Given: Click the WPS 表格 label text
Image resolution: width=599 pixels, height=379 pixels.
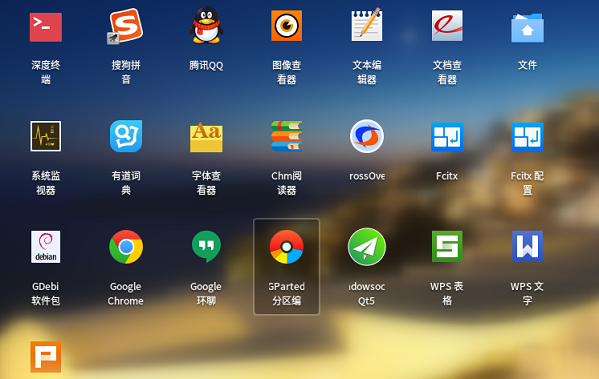Looking at the screenshot, I should click(x=447, y=293).
